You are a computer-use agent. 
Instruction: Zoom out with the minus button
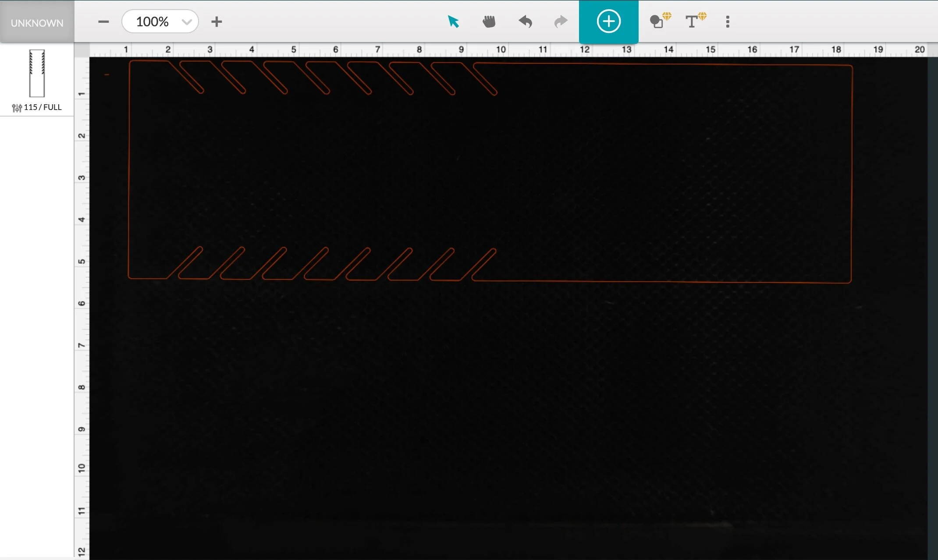tap(103, 21)
